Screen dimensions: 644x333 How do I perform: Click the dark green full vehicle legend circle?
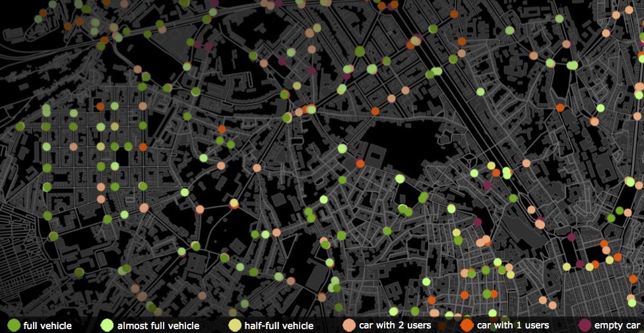click(x=13, y=325)
